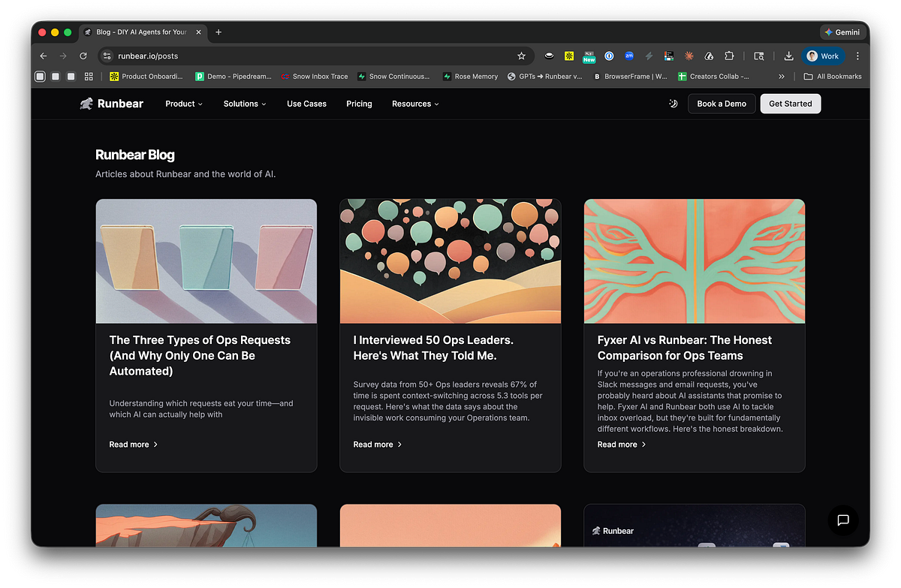Go to the Pricing page

[359, 104]
